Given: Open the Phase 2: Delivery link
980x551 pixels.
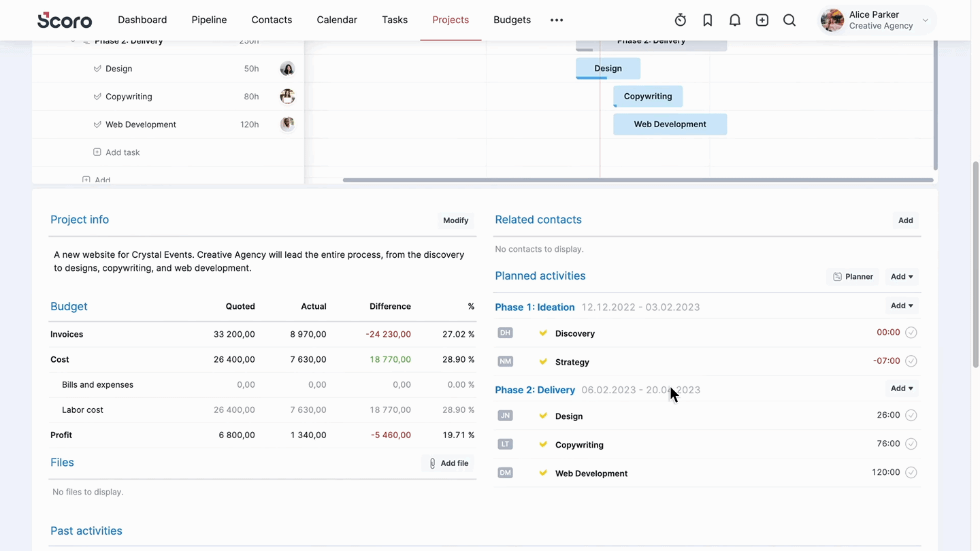Looking at the screenshot, I should pos(535,390).
